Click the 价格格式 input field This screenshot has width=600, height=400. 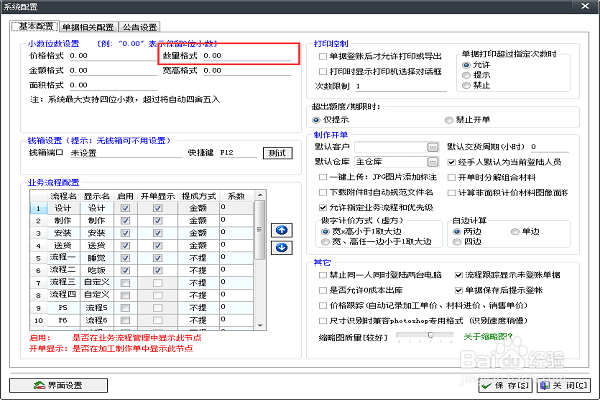point(113,56)
